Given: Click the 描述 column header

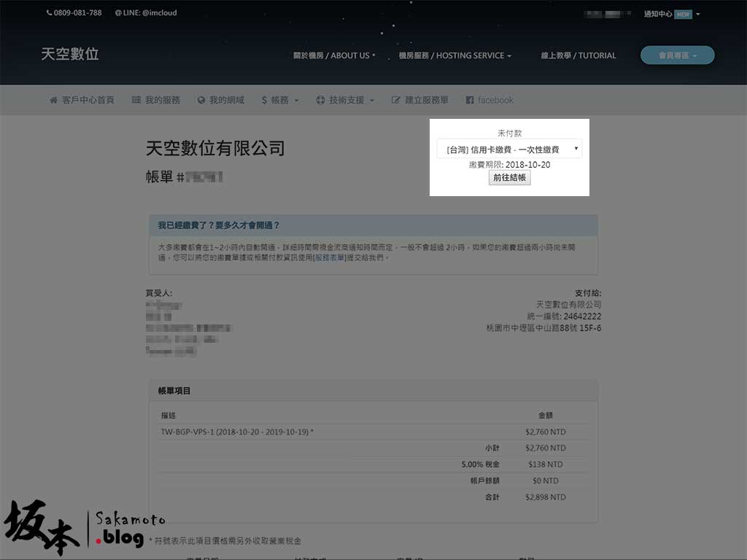Looking at the screenshot, I should coord(169,415).
